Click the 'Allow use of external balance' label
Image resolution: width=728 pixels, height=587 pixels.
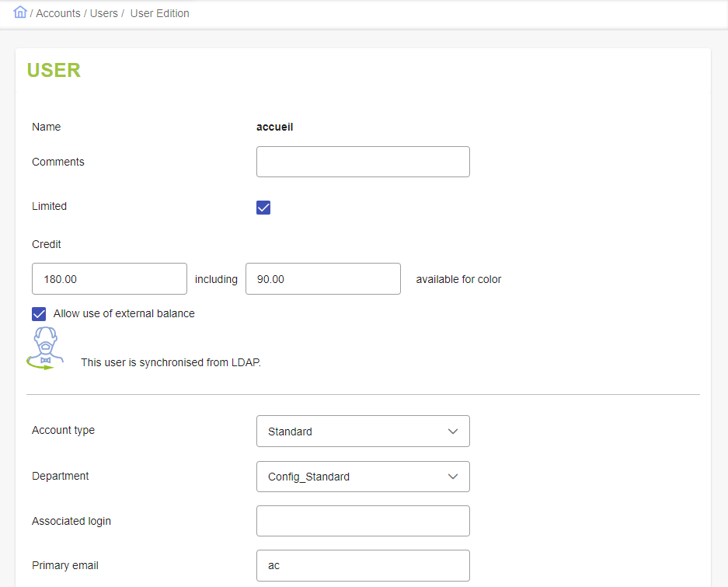pyautogui.click(x=124, y=314)
